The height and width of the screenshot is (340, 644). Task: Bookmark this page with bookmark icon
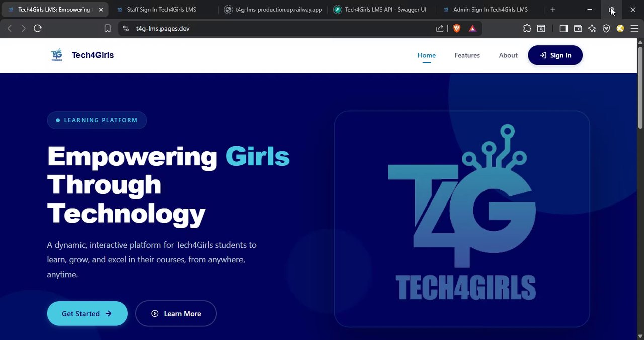coord(107,29)
